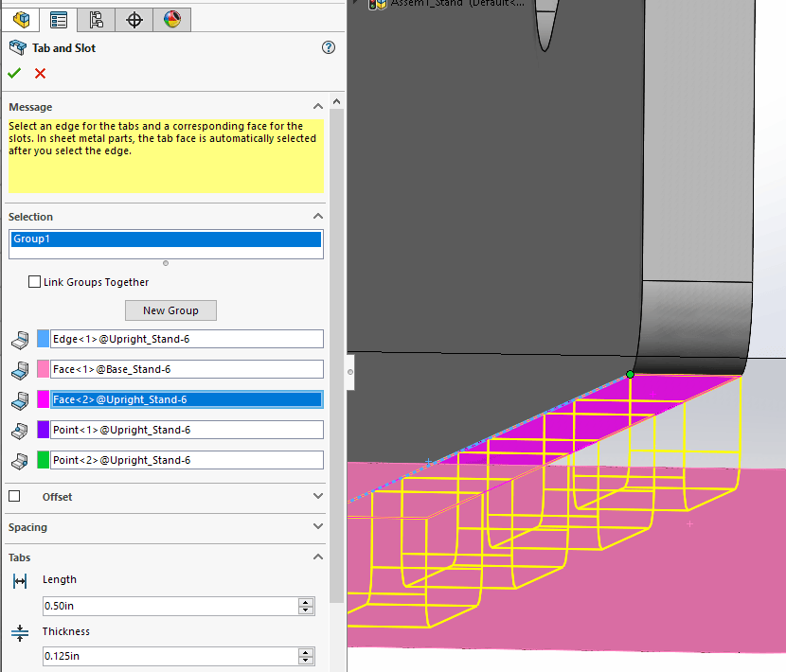Click the magenta Face<2> color swatch

point(43,399)
